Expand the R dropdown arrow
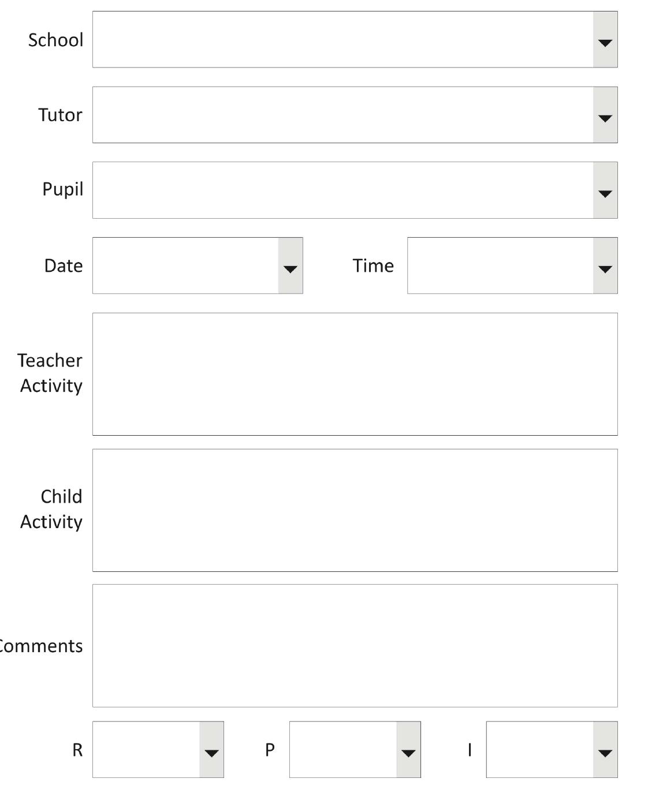The image size is (663, 812). (211, 750)
